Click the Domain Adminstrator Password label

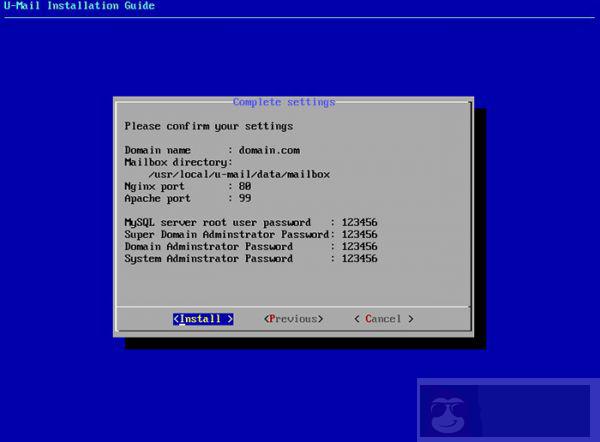(208, 246)
